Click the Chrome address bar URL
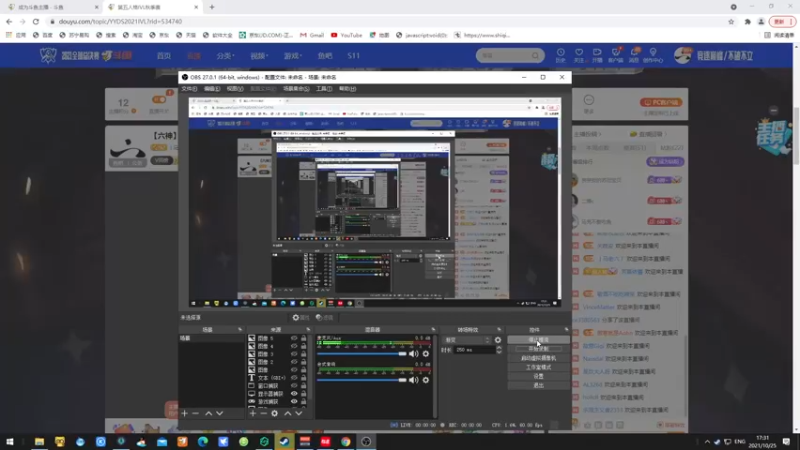Screen dimensions: 800x450 pyautogui.click(x=120, y=21)
